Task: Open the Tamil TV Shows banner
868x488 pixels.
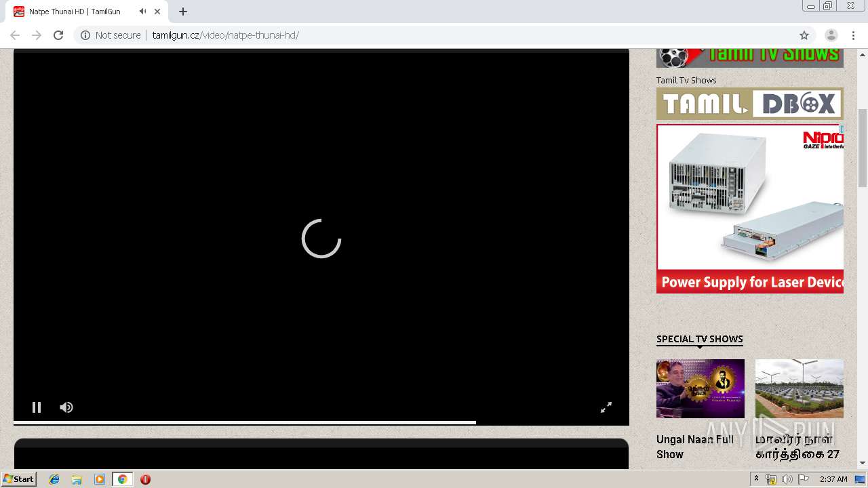Action: [750, 58]
